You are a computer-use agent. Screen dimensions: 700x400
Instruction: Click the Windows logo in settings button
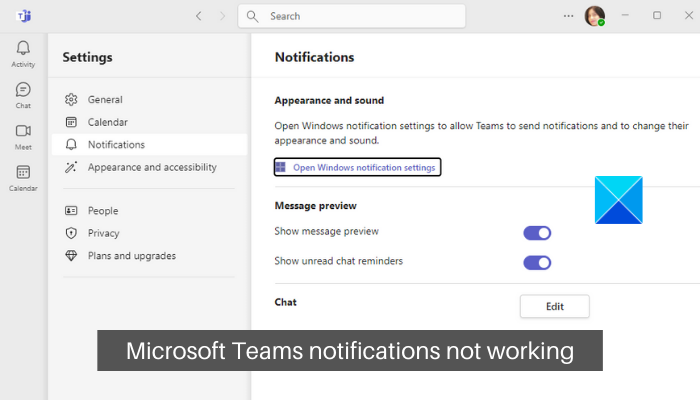281,167
